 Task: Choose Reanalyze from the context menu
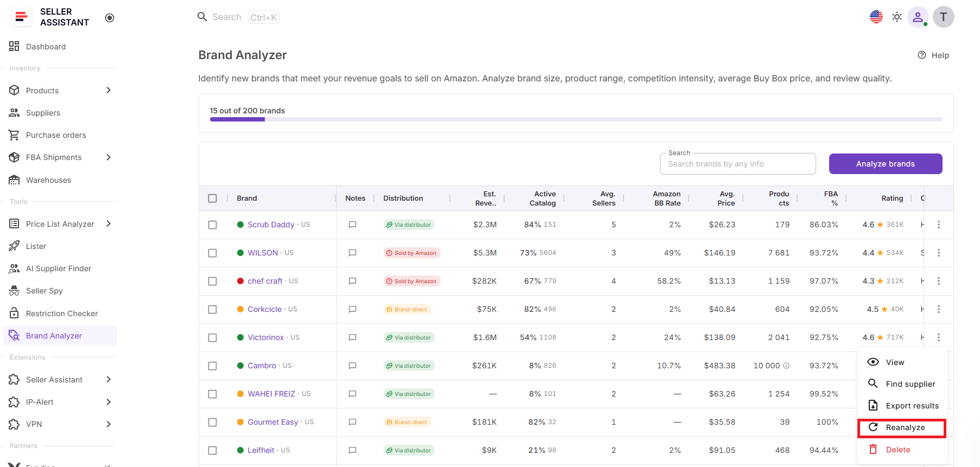coord(902,427)
